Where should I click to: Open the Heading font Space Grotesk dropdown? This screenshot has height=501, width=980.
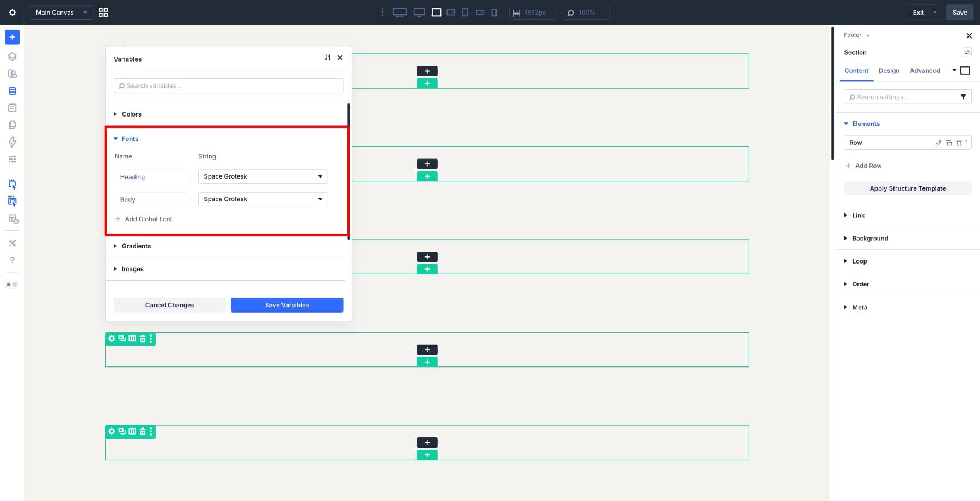tap(263, 176)
